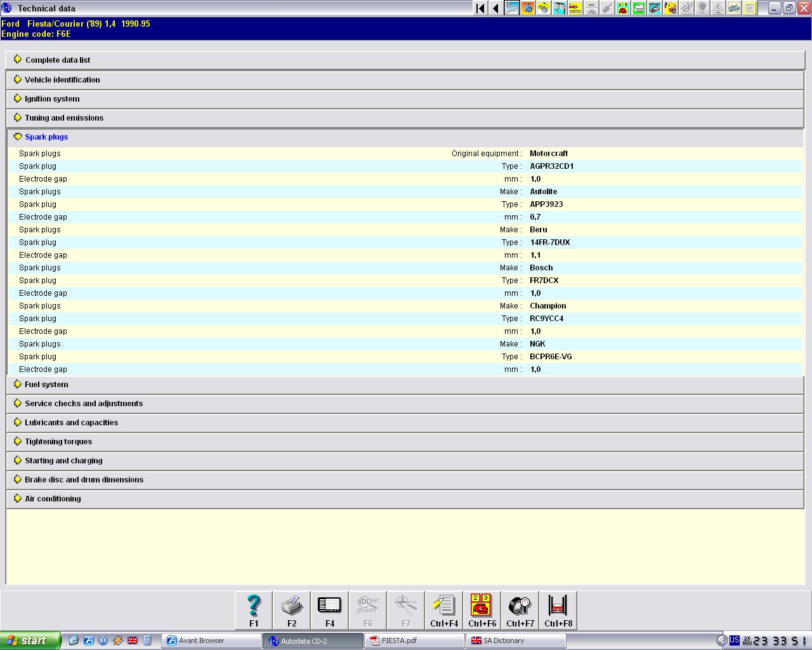Open the F4 list view button
Screen dimensions: 812x650
(x=330, y=610)
